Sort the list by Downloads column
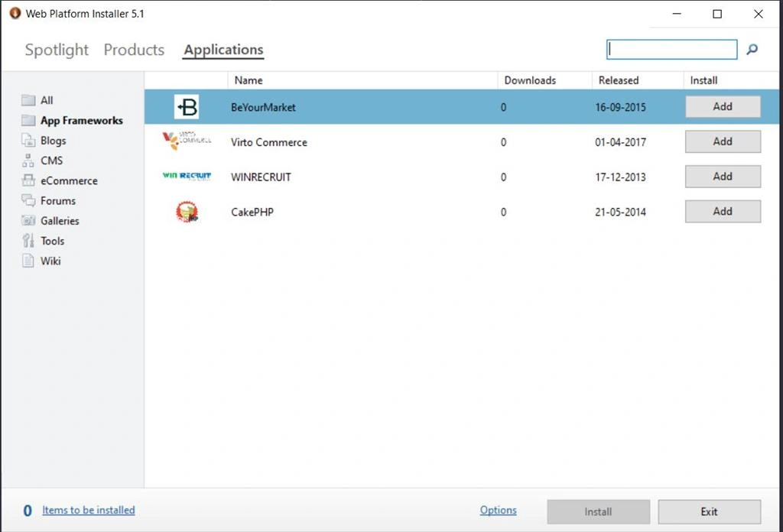 point(530,80)
